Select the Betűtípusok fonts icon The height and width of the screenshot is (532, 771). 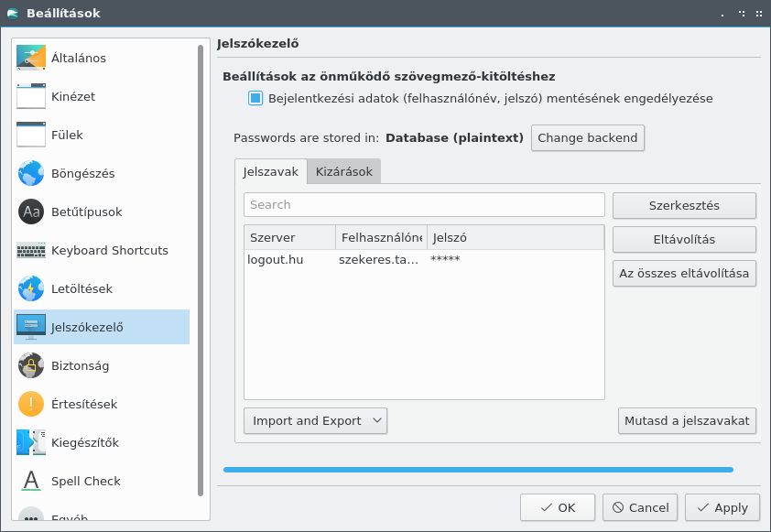[x=31, y=212]
